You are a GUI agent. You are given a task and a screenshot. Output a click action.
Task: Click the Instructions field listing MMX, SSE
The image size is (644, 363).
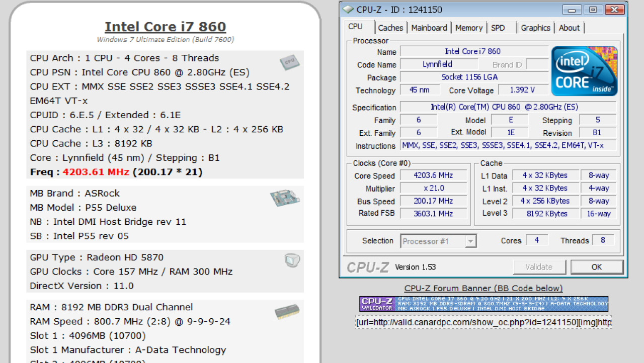point(508,145)
